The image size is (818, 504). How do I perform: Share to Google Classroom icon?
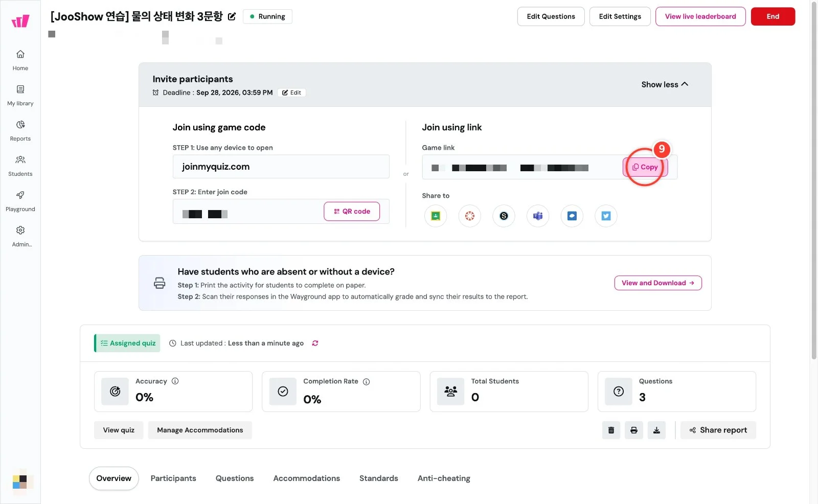(436, 216)
